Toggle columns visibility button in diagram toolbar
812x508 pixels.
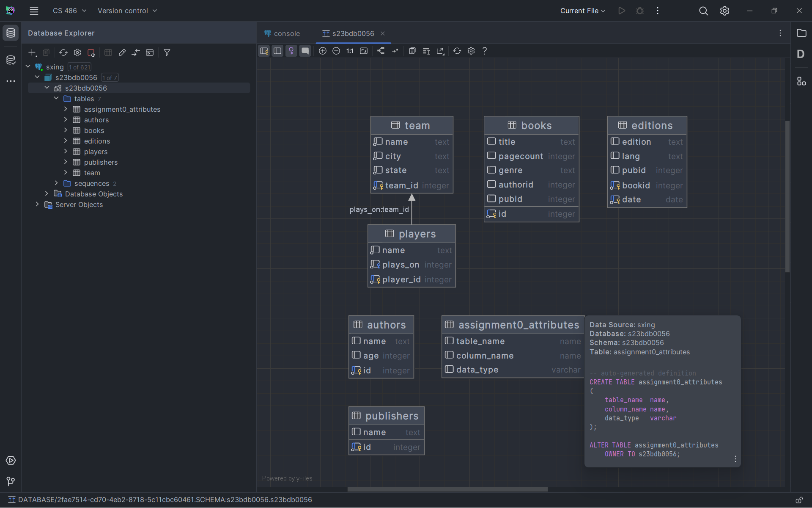pos(277,51)
